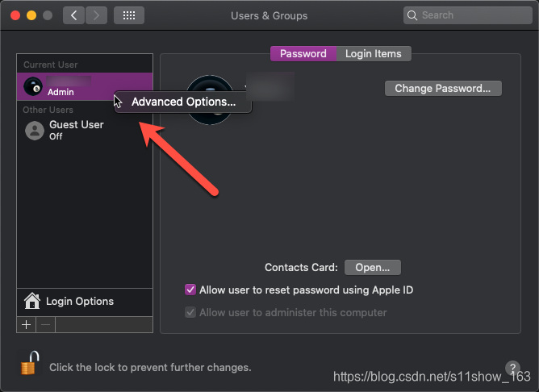
Task: Click the "Other Users" heading text
Action: click(x=48, y=110)
